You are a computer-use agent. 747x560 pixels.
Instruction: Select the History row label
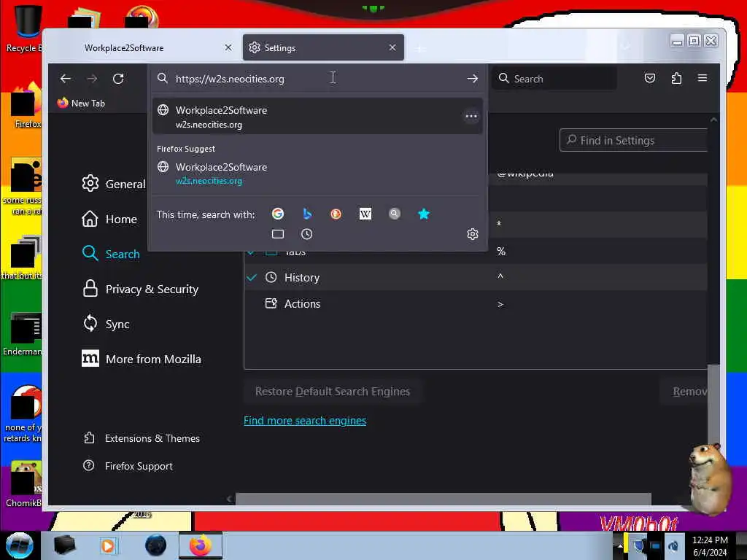(x=301, y=278)
